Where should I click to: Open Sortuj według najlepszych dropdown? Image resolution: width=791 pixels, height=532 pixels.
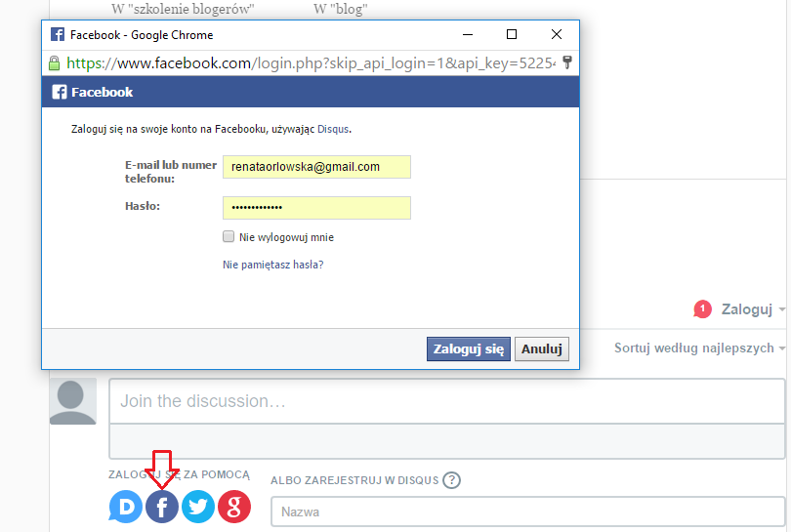pos(699,348)
